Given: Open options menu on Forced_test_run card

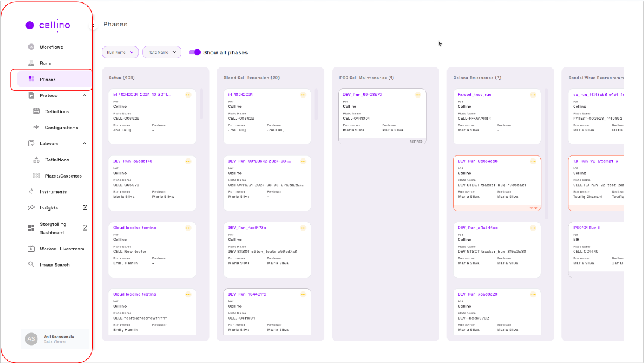Looking at the screenshot, I should [533, 95].
